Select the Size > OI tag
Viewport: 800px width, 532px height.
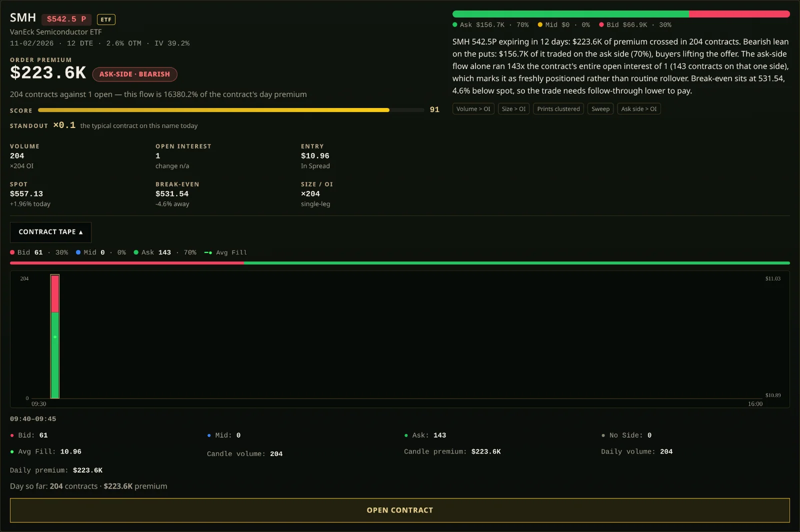pyautogui.click(x=513, y=109)
